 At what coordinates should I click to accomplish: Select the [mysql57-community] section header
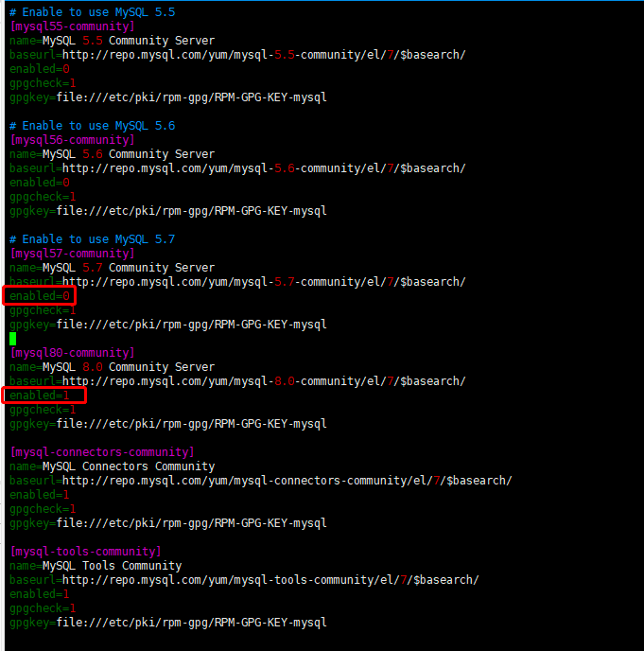point(72,254)
